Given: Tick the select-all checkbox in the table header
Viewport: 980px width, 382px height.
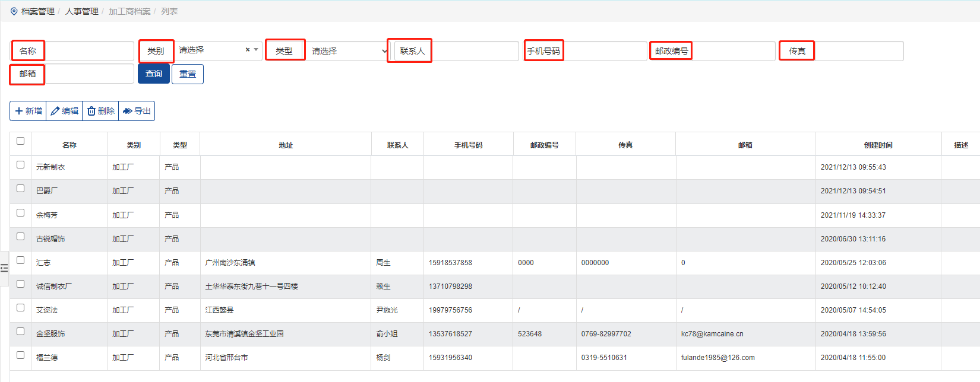Looking at the screenshot, I should click(x=20, y=141).
